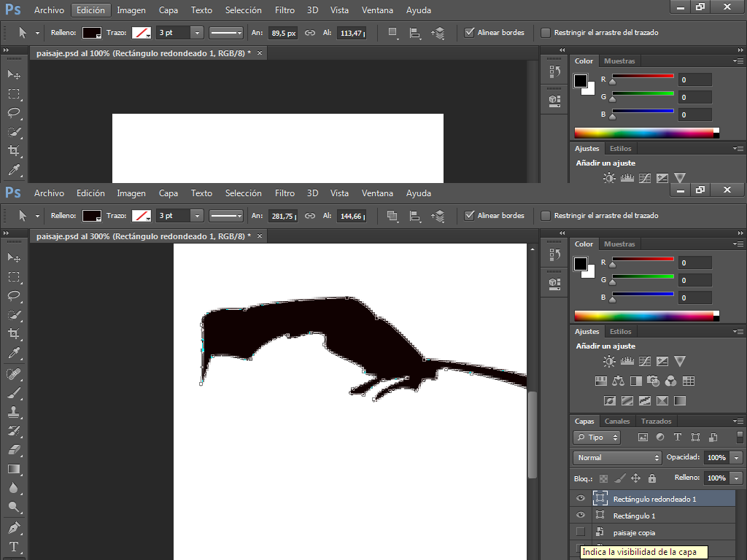Open the Opacidad slider arrow
The width and height of the screenshot is (747, 560).
pyautogui.click(x=737, y=458)
